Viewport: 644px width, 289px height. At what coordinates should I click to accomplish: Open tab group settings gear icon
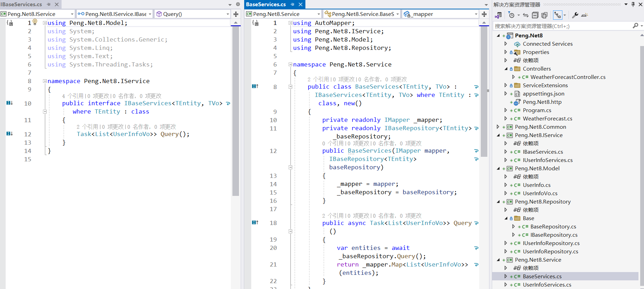[238, 4]
